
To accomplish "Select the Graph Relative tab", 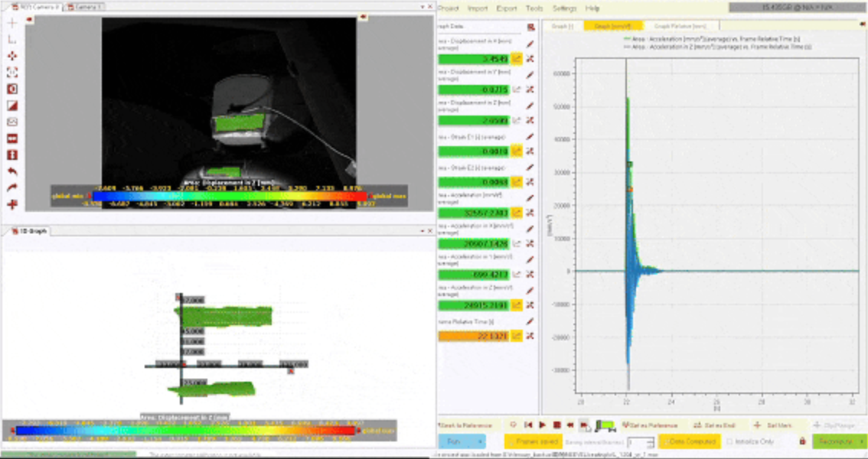I will (x=673, y=26).
